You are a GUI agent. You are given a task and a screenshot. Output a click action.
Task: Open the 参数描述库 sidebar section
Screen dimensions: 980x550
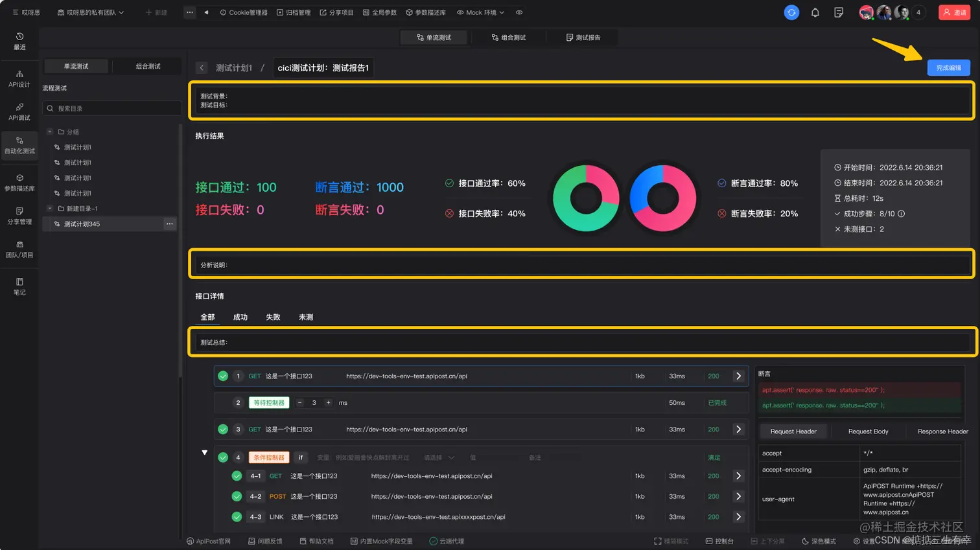pos(19,183)
